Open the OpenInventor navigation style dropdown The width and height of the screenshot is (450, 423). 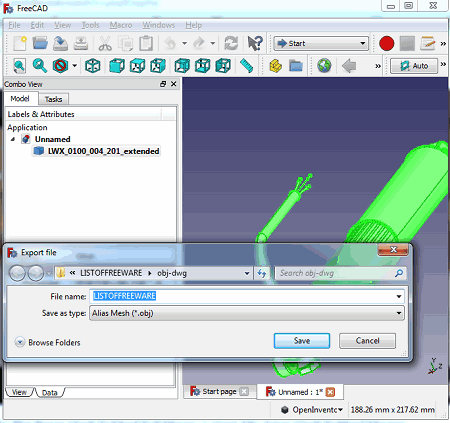coord(311,410)
